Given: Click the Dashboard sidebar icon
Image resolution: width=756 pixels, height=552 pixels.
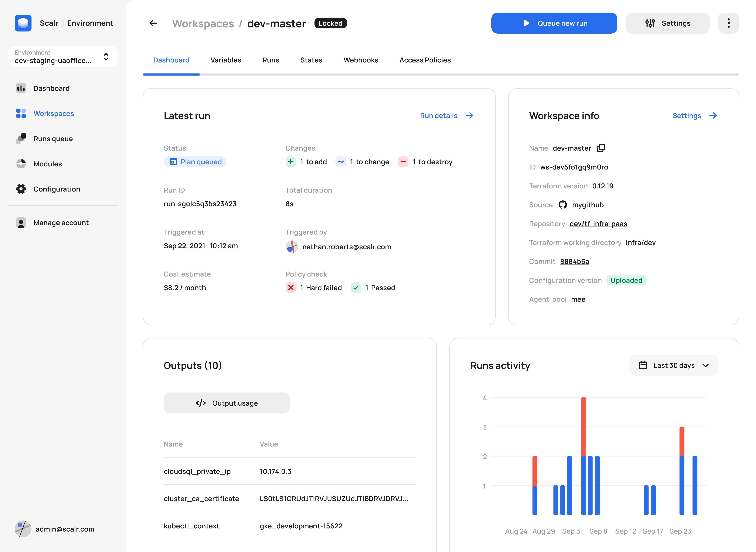Looking at the screenshot, I should [x=21, y=88].
